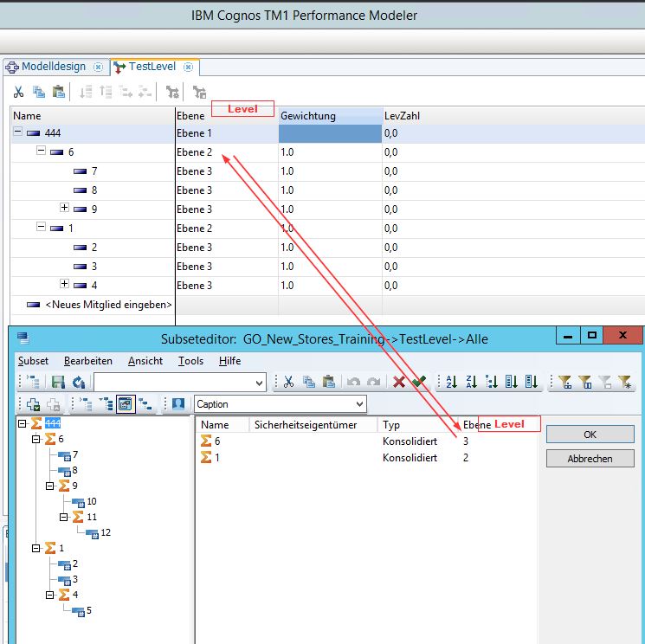Click the red X delete elements icon
The image size is (645, 644).
[398, 382]
